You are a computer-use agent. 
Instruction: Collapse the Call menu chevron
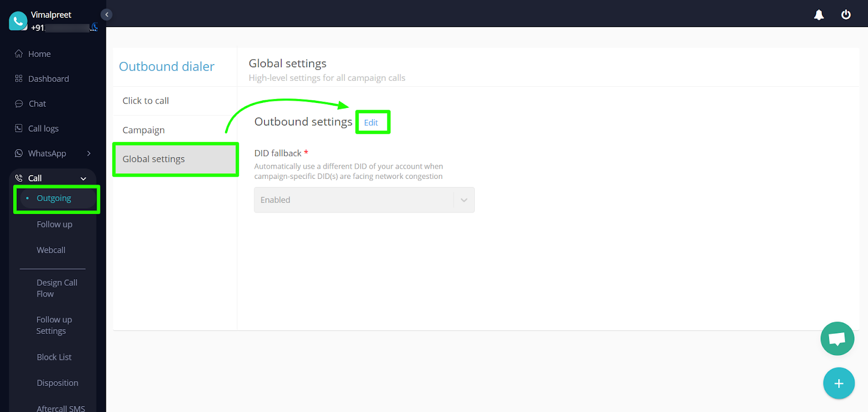[84, 178]
